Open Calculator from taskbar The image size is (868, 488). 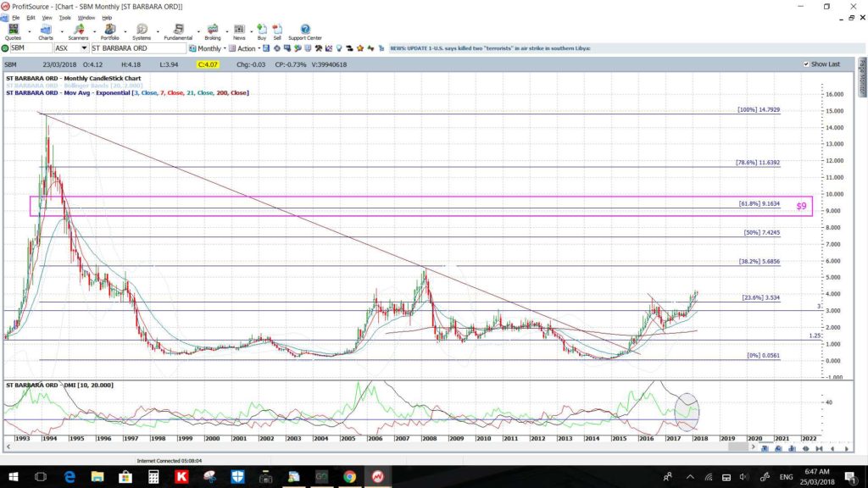tap(153, 476)
